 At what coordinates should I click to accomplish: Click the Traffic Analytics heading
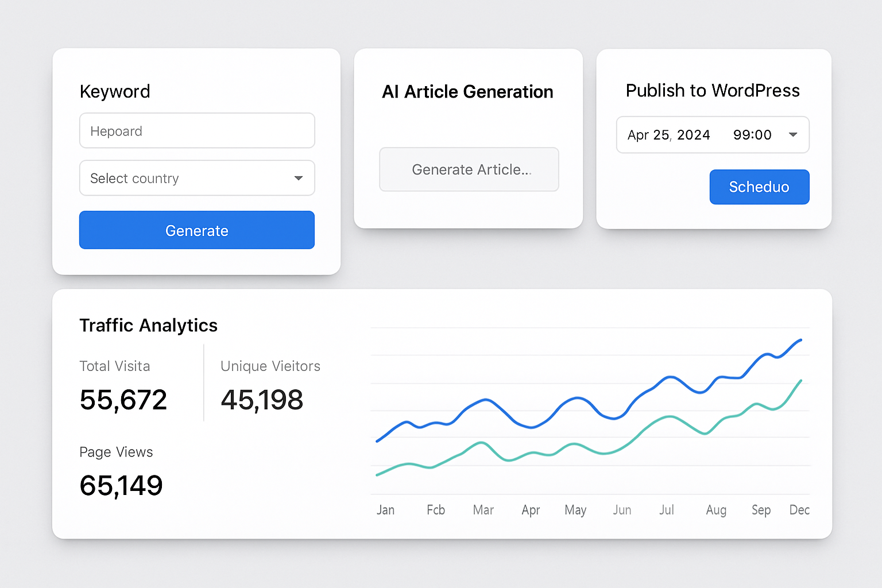[148, 326]
